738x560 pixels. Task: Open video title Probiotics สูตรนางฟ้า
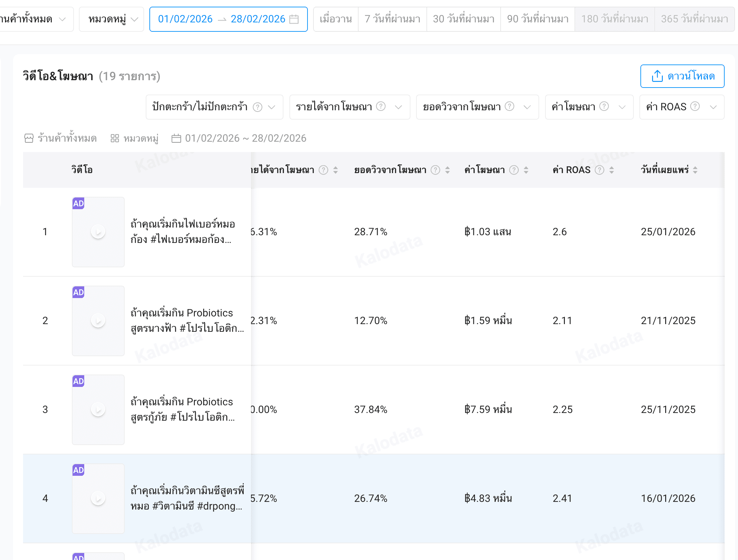[187, 320]
